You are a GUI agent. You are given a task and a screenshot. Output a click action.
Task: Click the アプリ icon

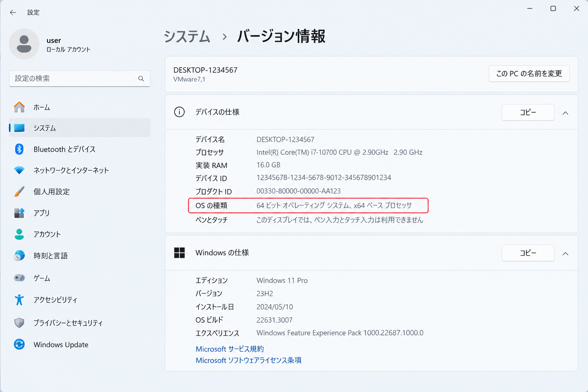pyautogui.click(x=19, y=213)
